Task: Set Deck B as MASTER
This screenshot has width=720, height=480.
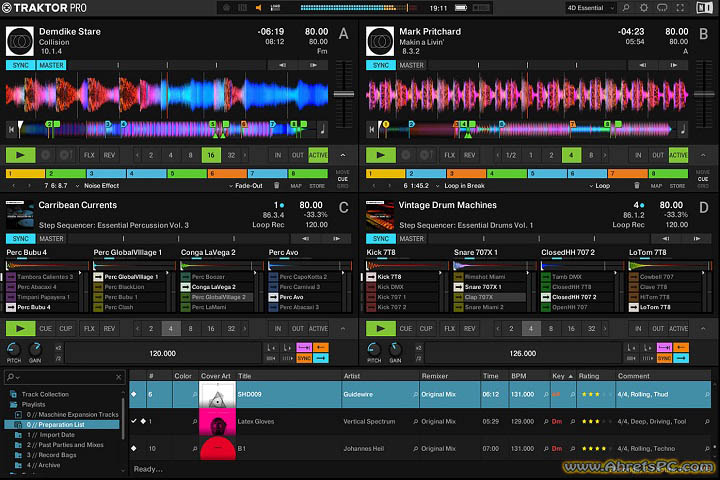Action: (x=411, y=65)
